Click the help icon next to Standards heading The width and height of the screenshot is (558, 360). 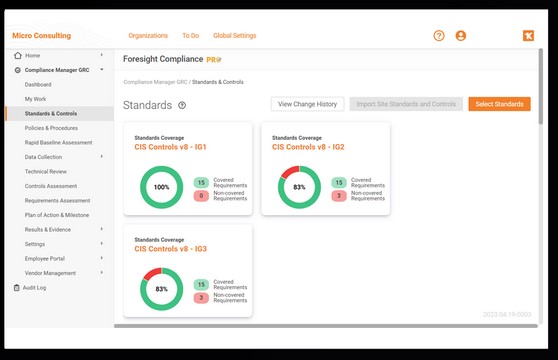point(182,105)
